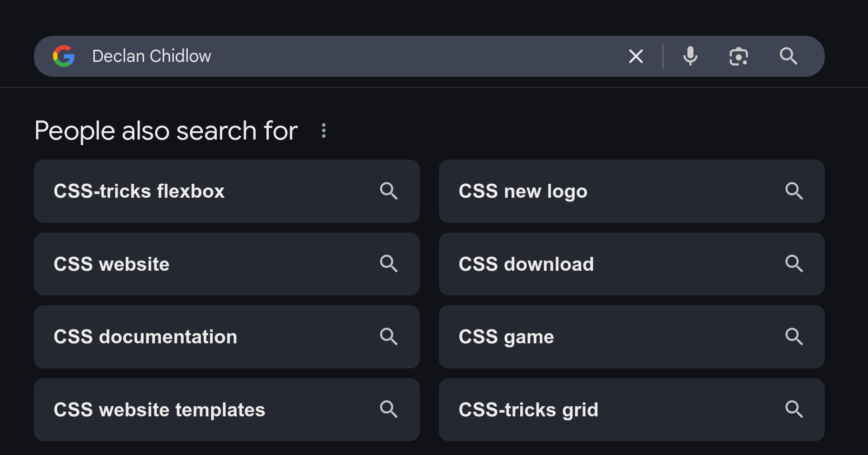The height and width of the screenshot is (455, 868).
Task: Search for CSS-tricks flexbox suggestion
Action: coord(227,191)
